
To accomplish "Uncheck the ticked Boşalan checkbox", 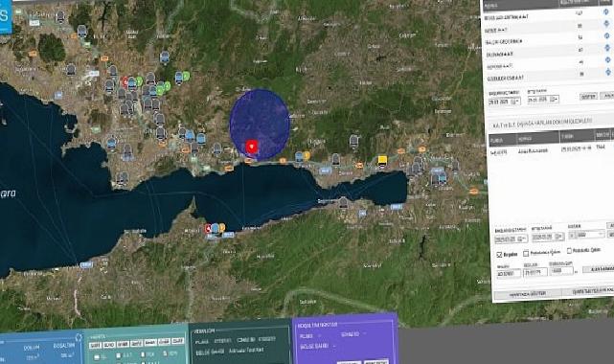I will [x=499, y=255].
